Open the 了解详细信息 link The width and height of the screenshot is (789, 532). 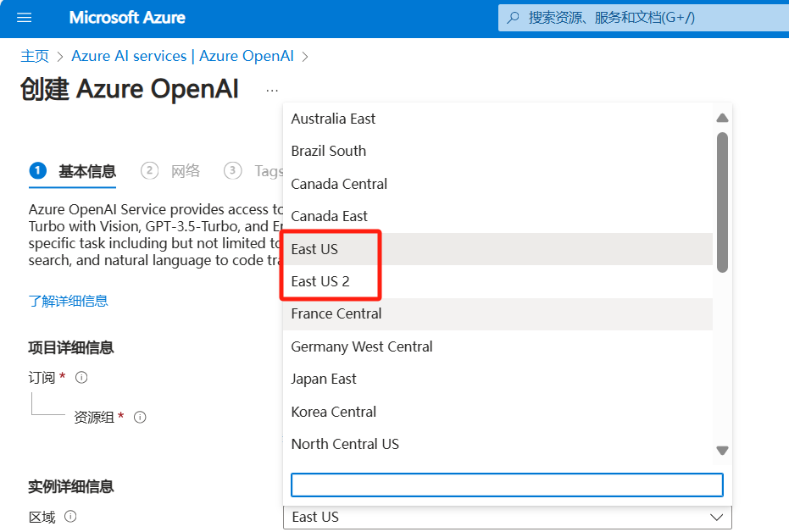[x=68, y=301]
